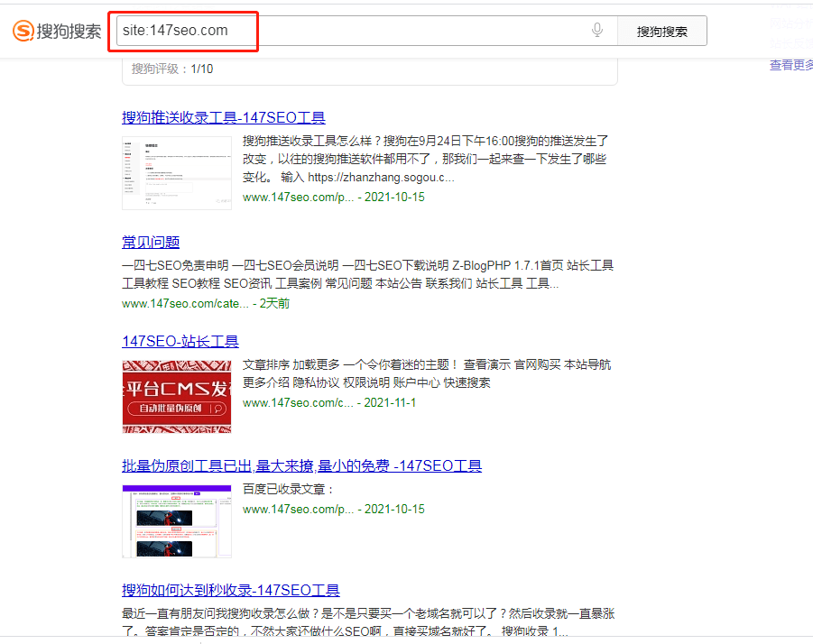Click the 搜狗评级：1/10 rating text
Viewport: 813px width, 644px height.
click(x=172, y=69)
